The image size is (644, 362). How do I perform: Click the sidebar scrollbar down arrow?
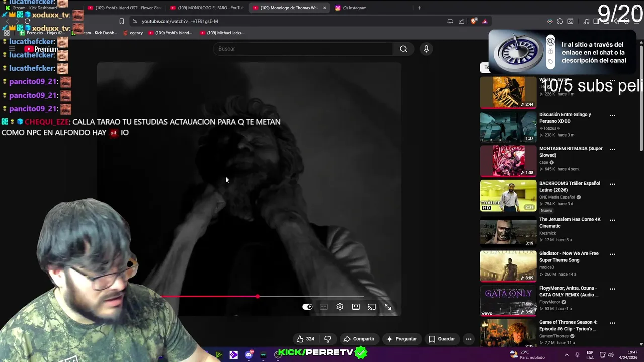point(641,344)
